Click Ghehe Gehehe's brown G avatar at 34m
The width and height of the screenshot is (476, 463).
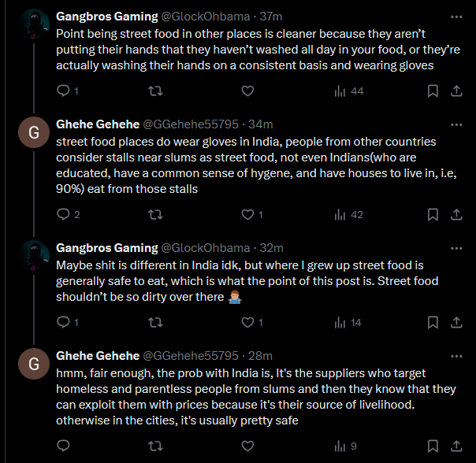[x=34, y=132]
